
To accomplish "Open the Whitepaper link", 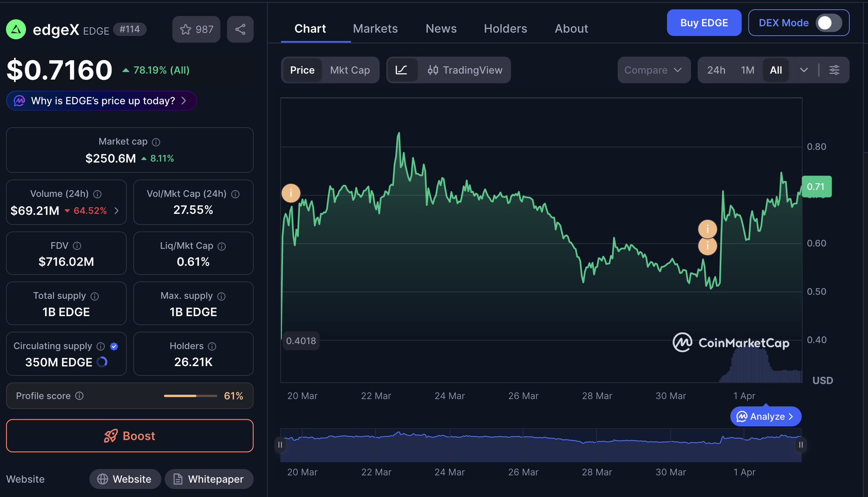I will (209, 479).
